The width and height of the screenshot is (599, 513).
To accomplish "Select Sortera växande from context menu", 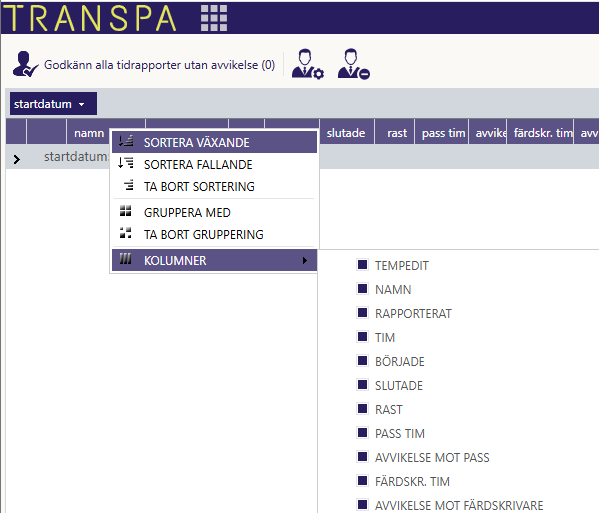I will (214, 142).
